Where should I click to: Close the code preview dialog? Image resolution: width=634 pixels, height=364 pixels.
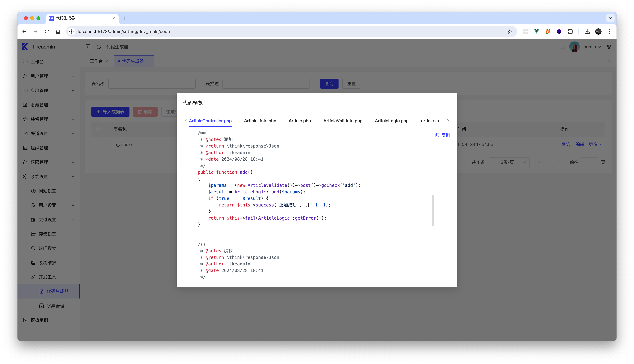click(x=449, y=102)
